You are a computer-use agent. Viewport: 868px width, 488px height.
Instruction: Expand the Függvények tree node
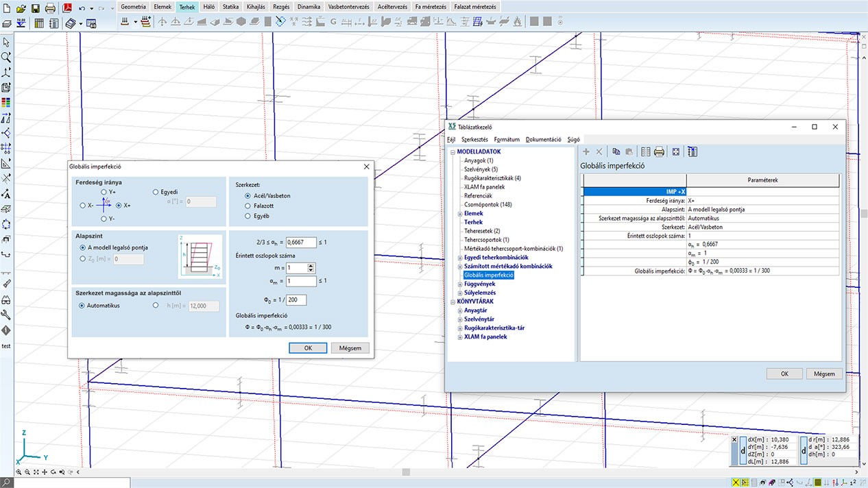point(459,284)
